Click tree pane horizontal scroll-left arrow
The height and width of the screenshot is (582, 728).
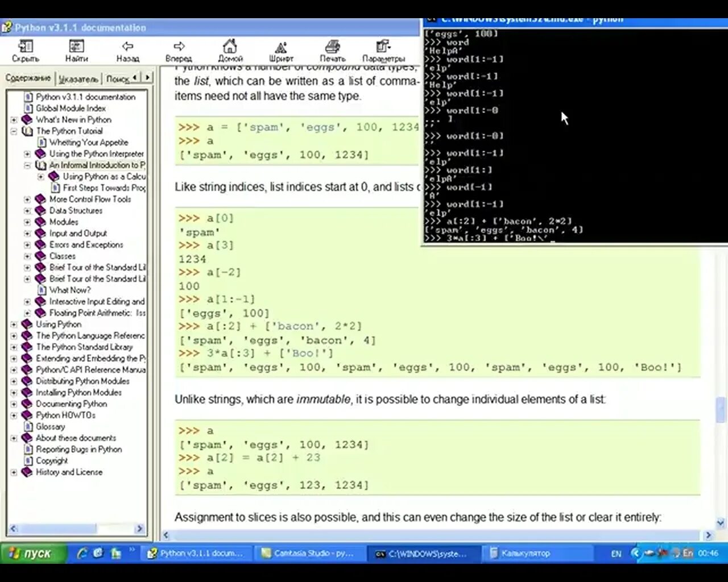(14, 529)
